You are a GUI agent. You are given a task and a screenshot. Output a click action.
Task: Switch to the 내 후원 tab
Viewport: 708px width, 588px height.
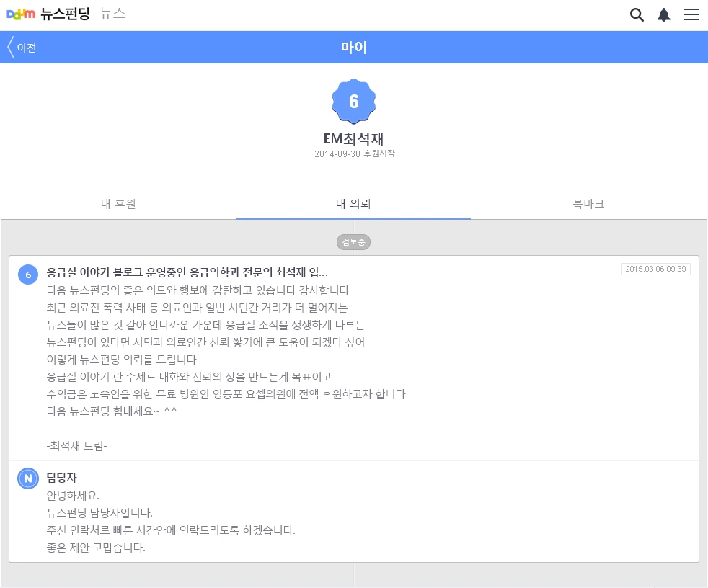(x=118, y=204)
